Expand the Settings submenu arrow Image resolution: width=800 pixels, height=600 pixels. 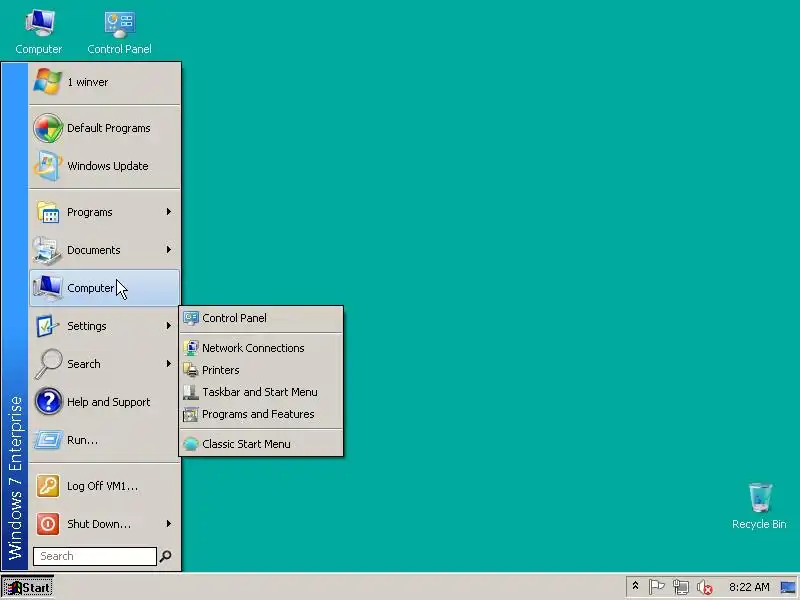168,326
